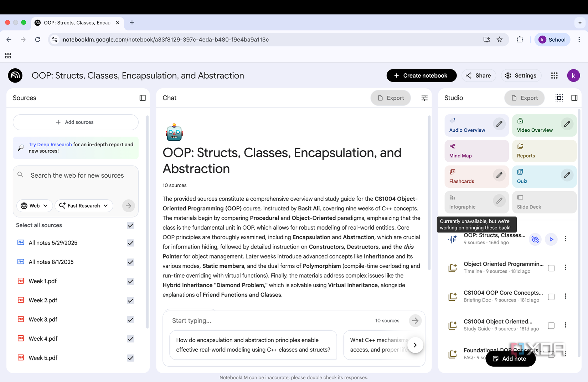Try Deep Research for new sources

point(50,145)
